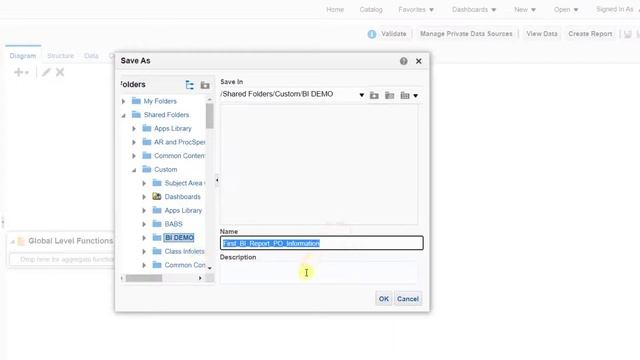Select the My Folders tree item
640x360 pixels.
coord(160,101)
